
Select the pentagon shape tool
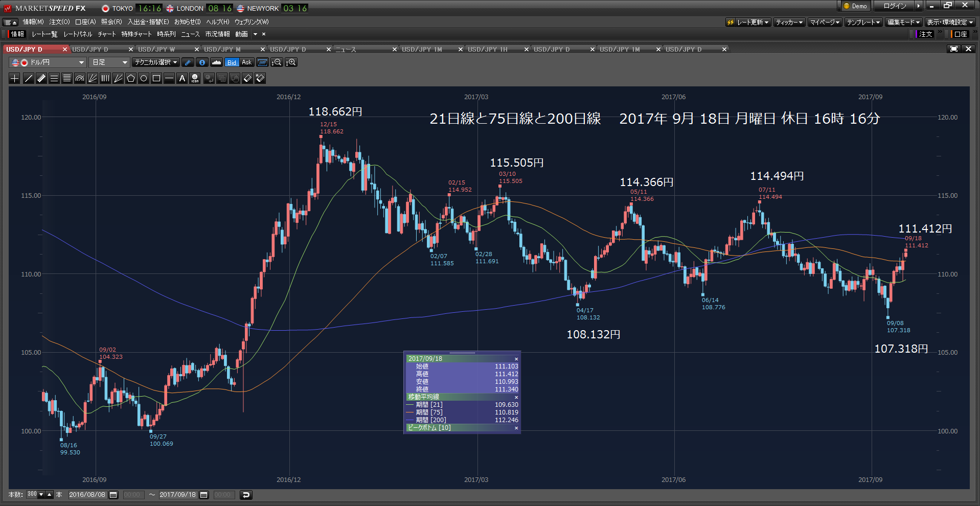coord(131,78)
